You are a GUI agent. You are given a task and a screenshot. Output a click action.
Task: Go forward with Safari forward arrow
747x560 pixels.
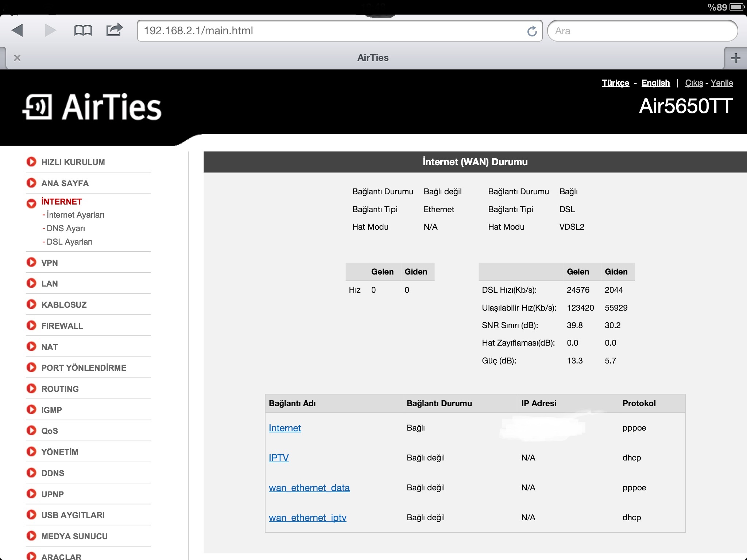pos(50,30)
